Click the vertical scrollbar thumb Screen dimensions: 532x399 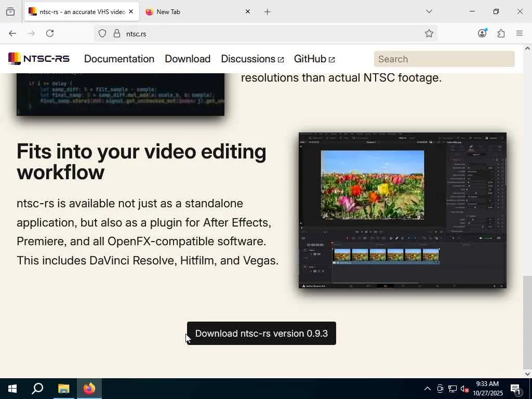point(527,322)
